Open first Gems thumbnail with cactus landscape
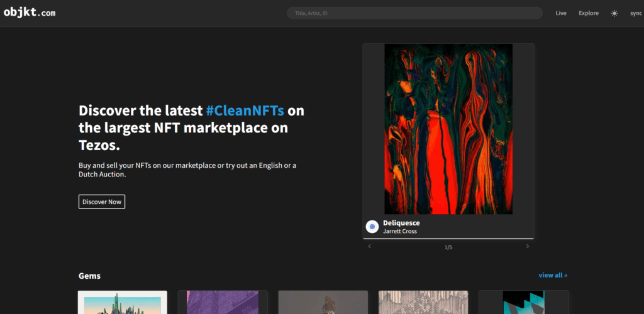 pyautogui.click(x=123, y=302)
